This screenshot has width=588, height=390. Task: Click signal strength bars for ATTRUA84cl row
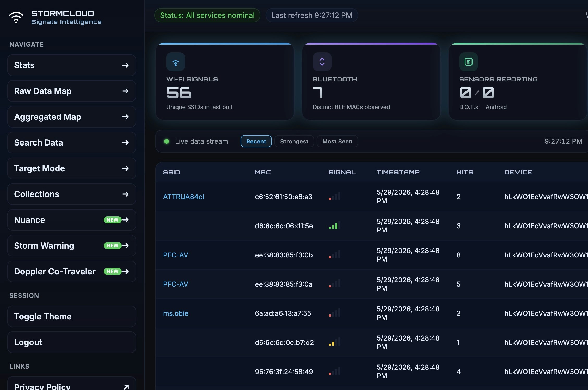[x=335, y=196]
